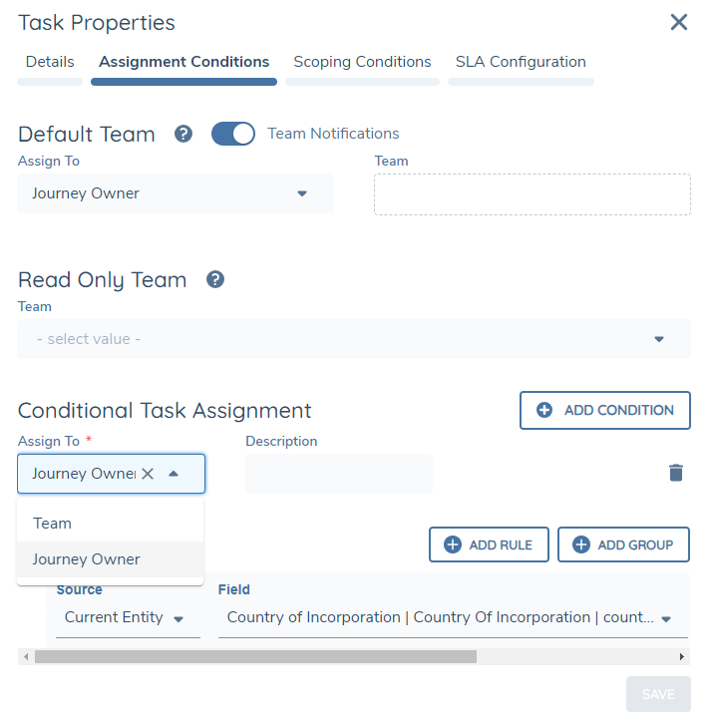
Task: Click the right scroll arrow of horizontal scrollbar
Action: tap(682, 657)
